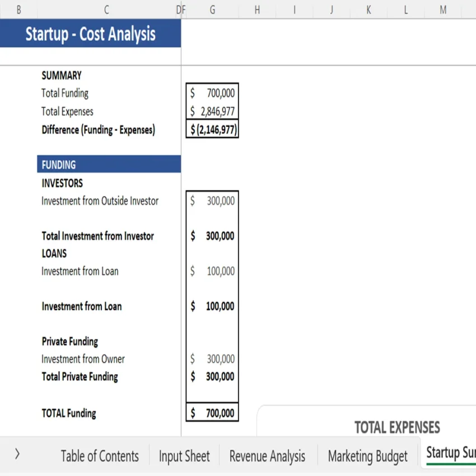Viewport: 476px width, 476px height.
Task: Open the Input Sheet tab
Action: click(184, 456)
